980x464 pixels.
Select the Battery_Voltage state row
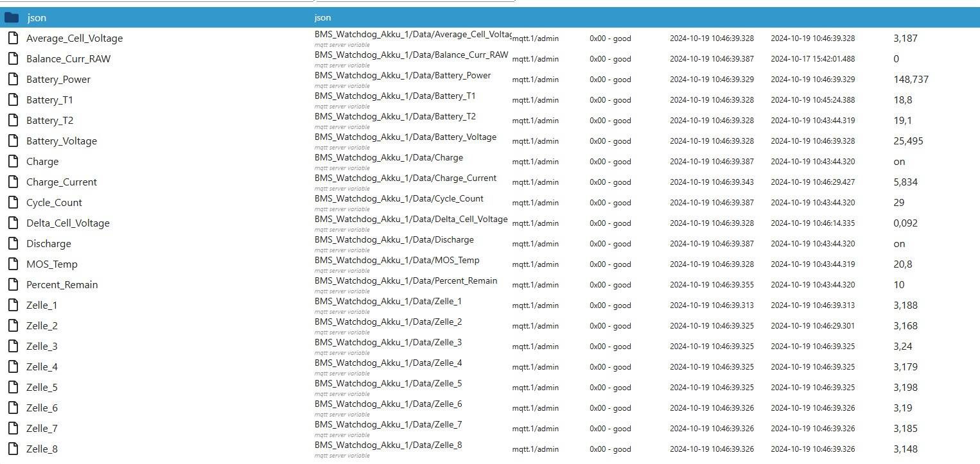tap(490, 141)
